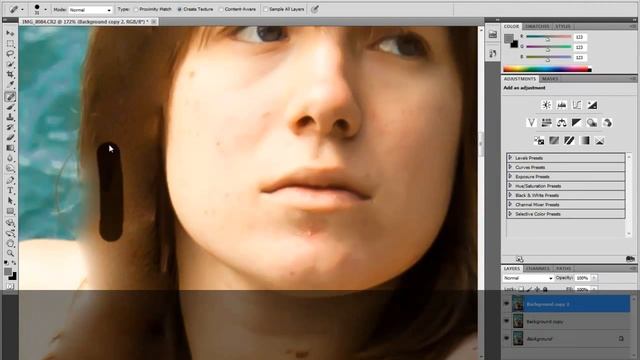Add a Vibrance adjustment
Viewport: 640px width, 360px height.
531,122
